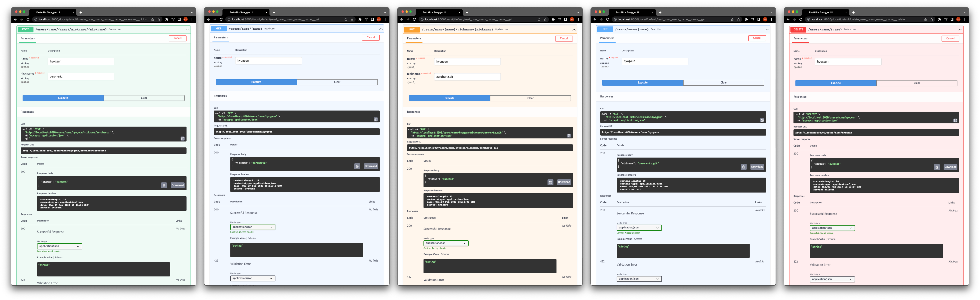
Task: Switch to Schema view in the DELETE window
Action: pos(832,240)
